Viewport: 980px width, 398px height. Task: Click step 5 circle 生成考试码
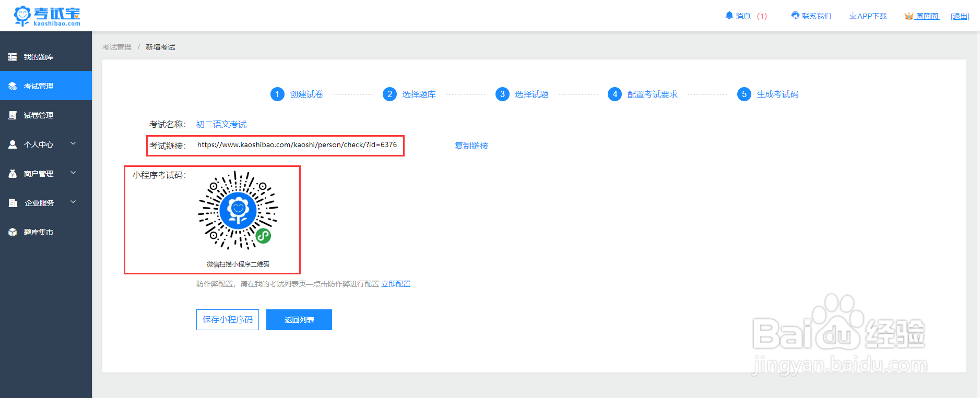click(744, 94)
